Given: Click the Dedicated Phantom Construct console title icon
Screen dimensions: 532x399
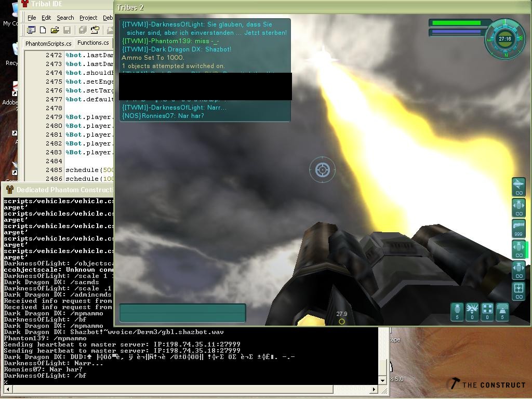Looking at the screenshot, I should (x=10, y=190).
